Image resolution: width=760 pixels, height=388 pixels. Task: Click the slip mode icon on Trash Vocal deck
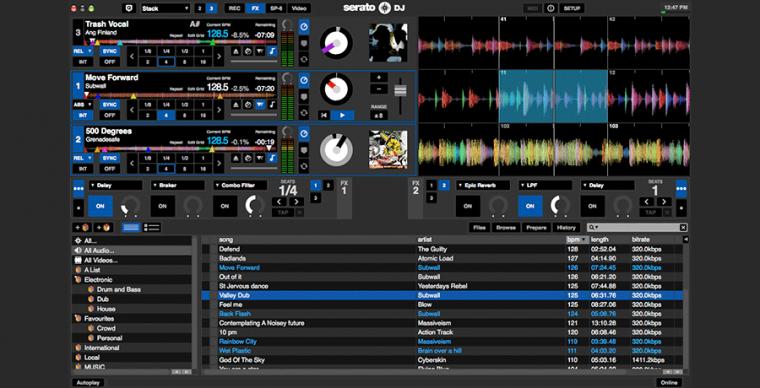coord(248,51)
